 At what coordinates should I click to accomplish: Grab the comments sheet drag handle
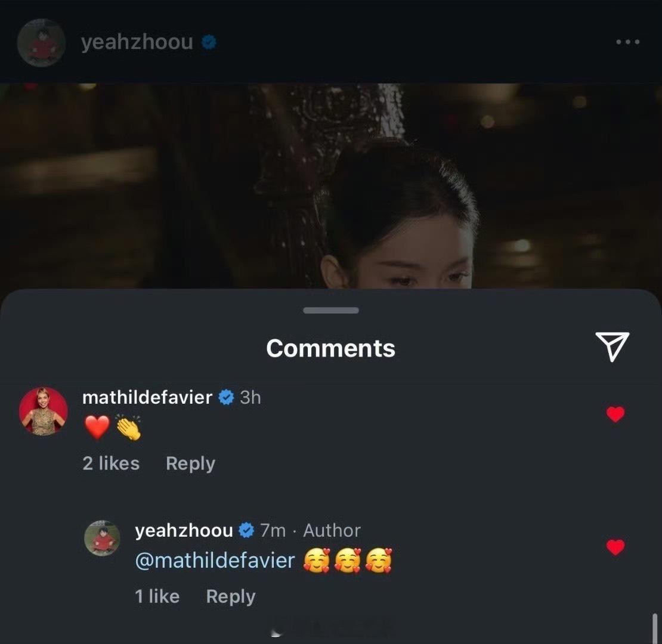331,310
